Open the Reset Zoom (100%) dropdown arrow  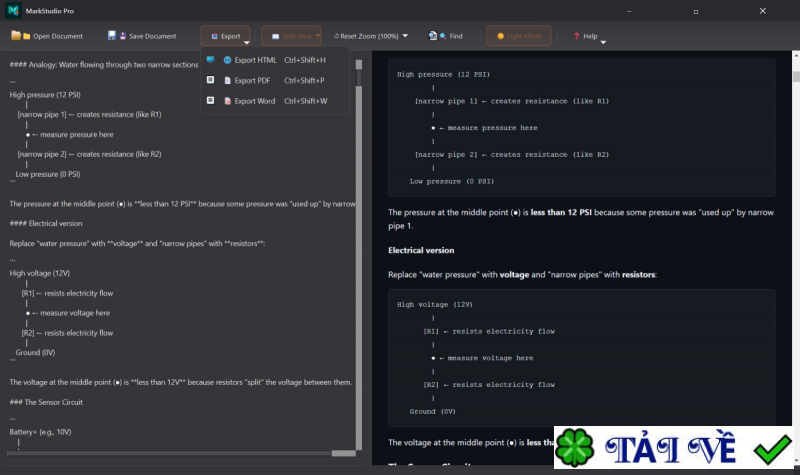click(405, 36)
